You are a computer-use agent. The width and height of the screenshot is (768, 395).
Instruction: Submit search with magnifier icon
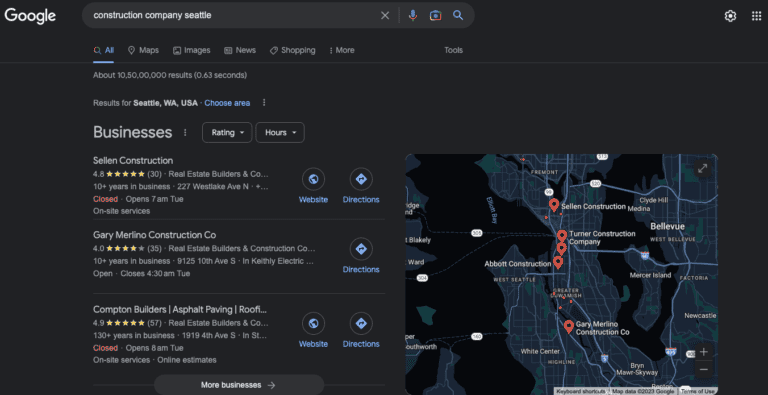(458, 15)
